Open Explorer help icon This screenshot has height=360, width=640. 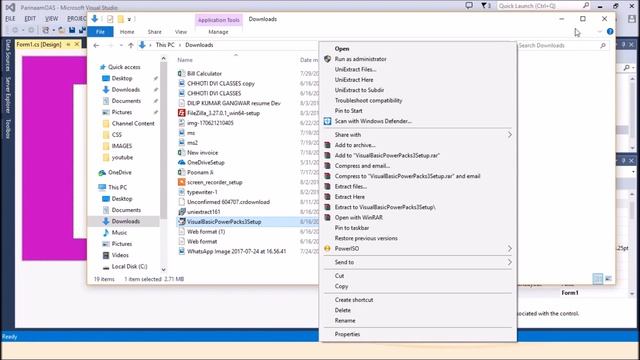point(610,31)
